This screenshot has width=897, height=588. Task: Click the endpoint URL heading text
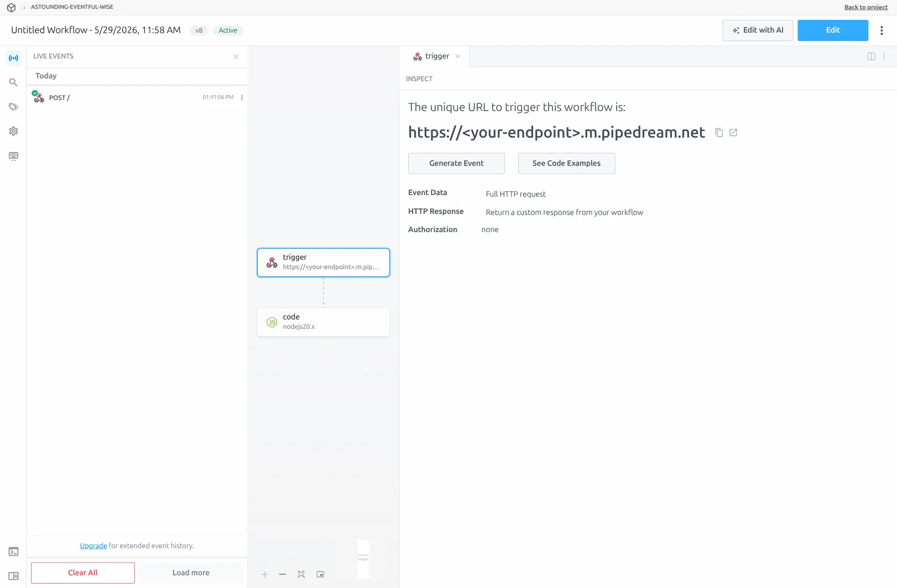(x=556, y=133)
